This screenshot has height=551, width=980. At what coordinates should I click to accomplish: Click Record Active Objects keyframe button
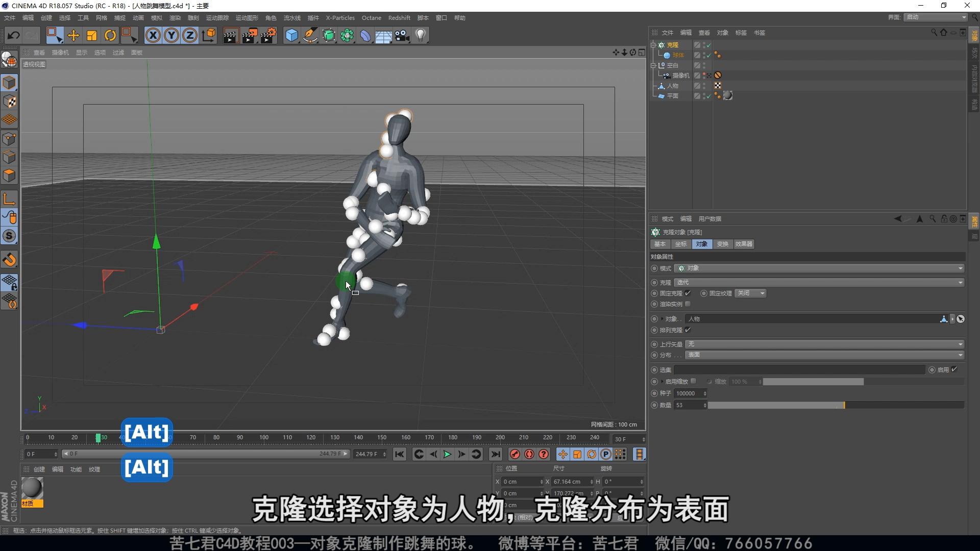(515, 454)
